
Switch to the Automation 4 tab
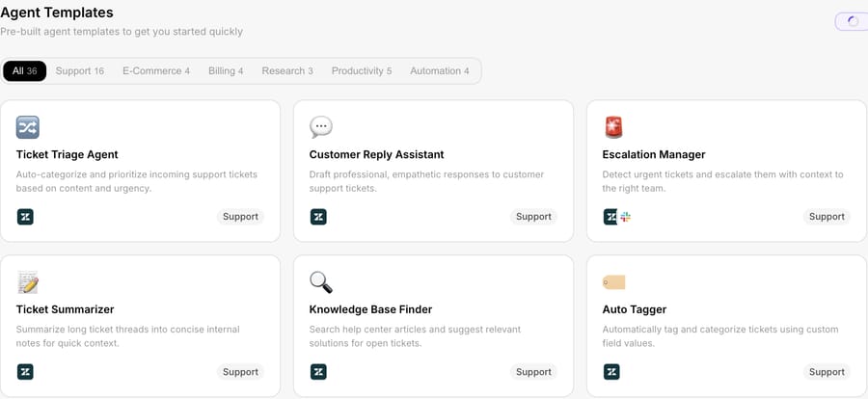click(440, 70)
